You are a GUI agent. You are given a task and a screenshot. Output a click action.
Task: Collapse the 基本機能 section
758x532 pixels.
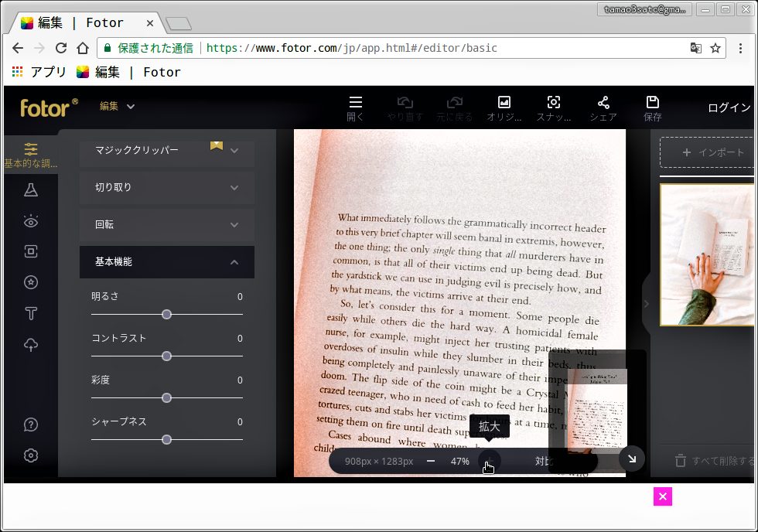pyautogui.click(x=167, y=262)
